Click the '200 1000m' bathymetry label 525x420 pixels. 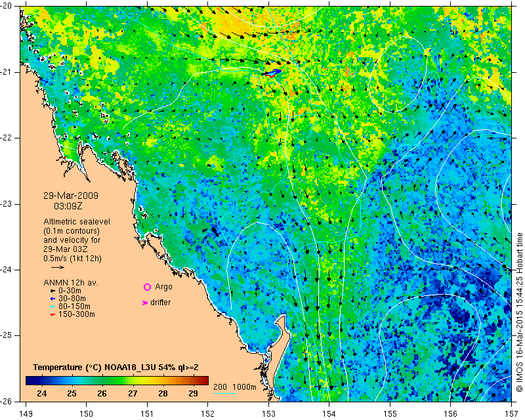click(x=235, y=387)
